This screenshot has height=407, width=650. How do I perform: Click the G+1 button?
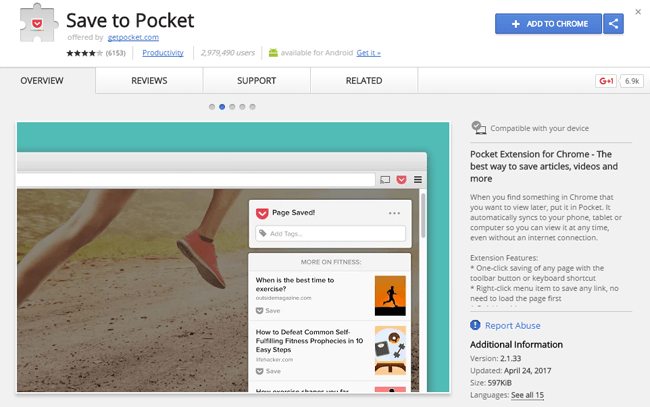click(606, 81)
